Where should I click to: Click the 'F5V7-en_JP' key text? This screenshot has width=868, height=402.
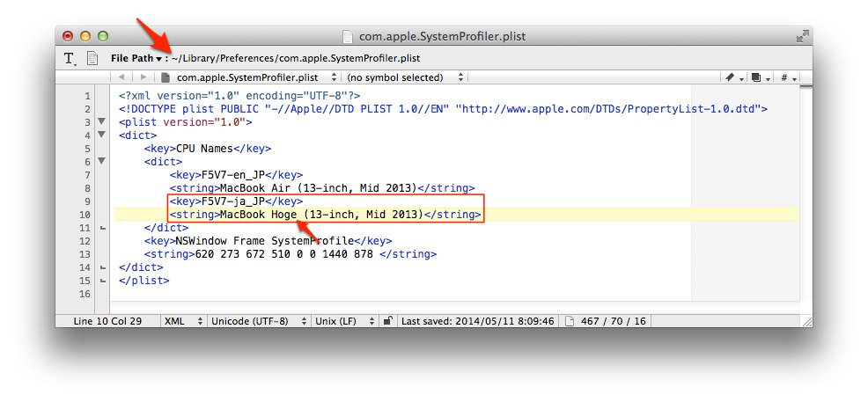click(233, 175)
